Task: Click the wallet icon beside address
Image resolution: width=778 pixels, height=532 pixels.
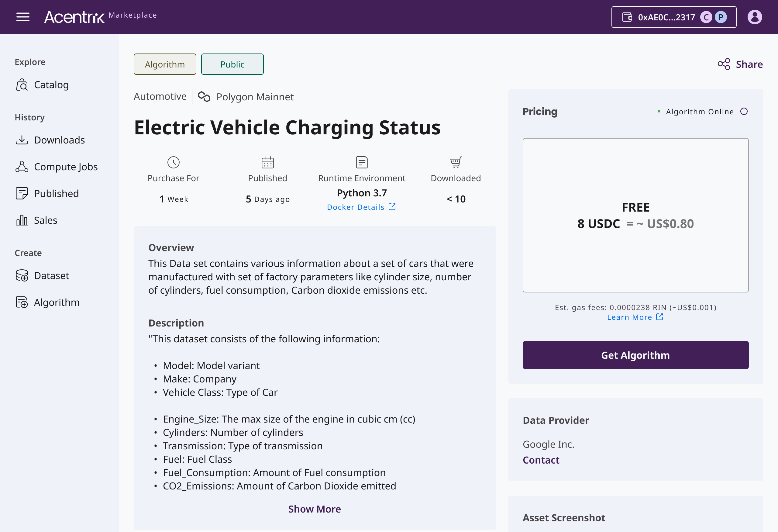Action: pyautogui.click(x=627, y=17)
